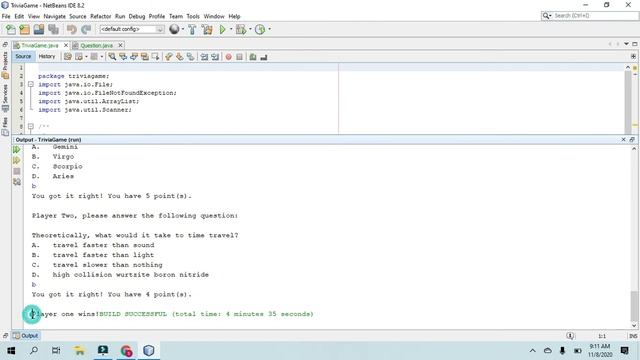Click Next Bookmark icon

180,57
